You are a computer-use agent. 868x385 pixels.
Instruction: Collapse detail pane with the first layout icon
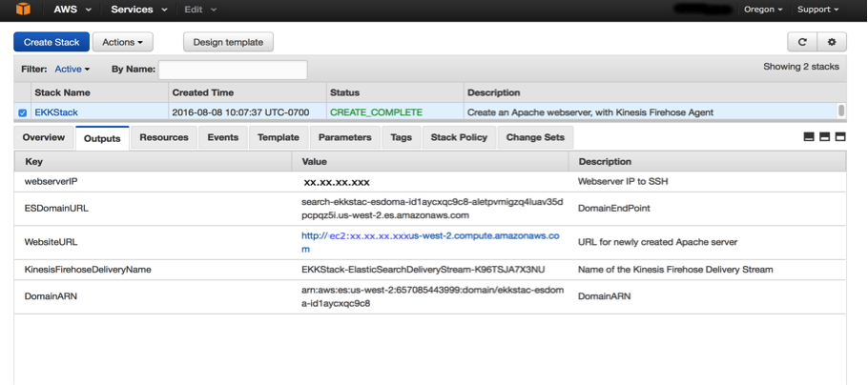click(x=809, y=137)
